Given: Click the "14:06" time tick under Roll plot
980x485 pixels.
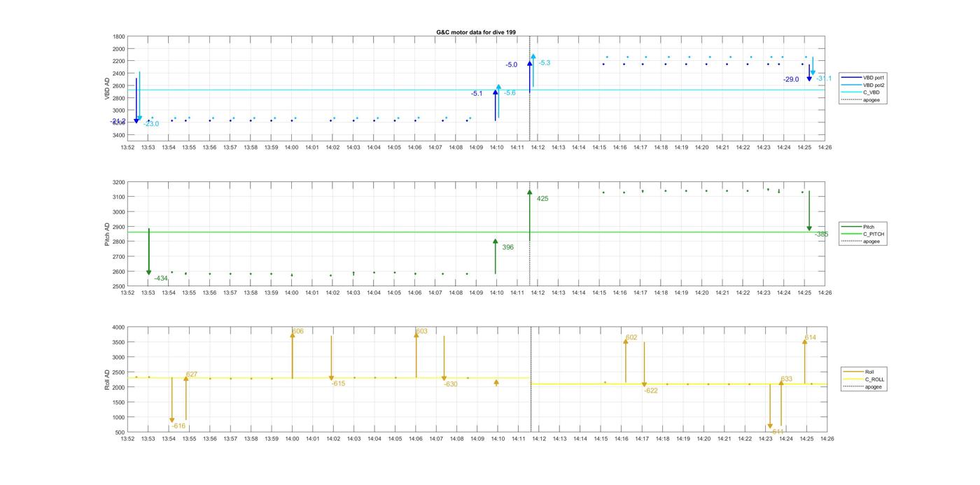Looking at the screenshot, I should pyautogui.click(x=416, y=439).
